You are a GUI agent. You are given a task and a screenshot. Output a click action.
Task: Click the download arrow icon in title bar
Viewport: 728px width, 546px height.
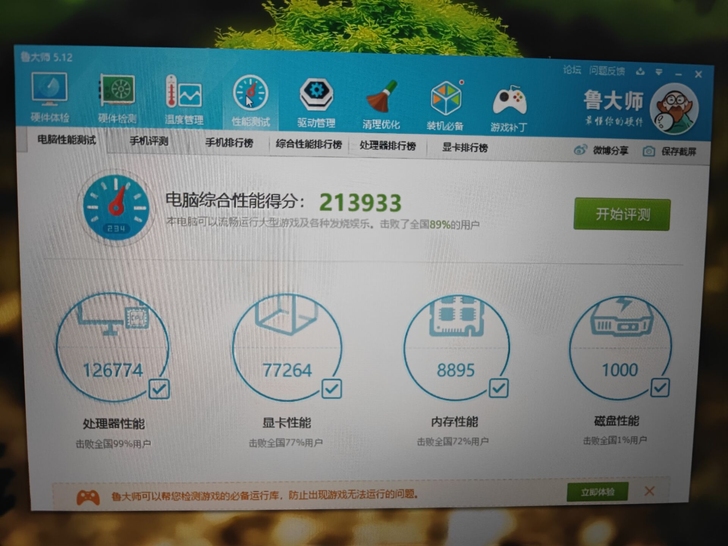click(x=641, y=72)
